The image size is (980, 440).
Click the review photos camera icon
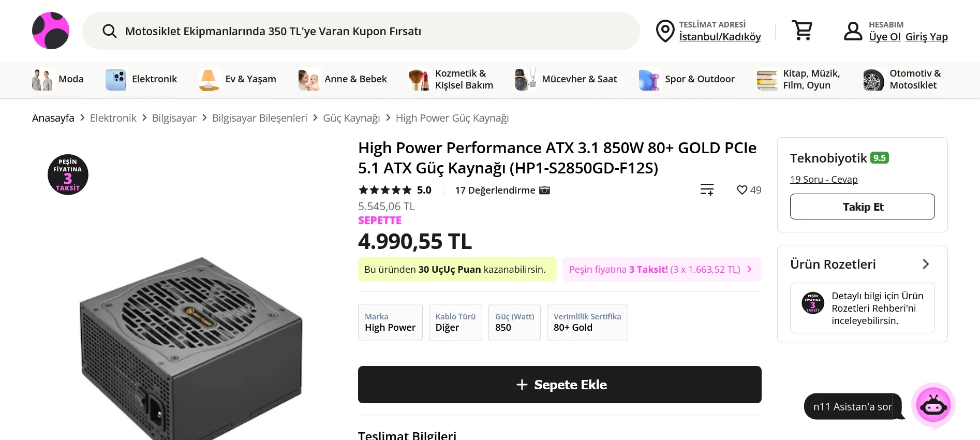[544, 190]
